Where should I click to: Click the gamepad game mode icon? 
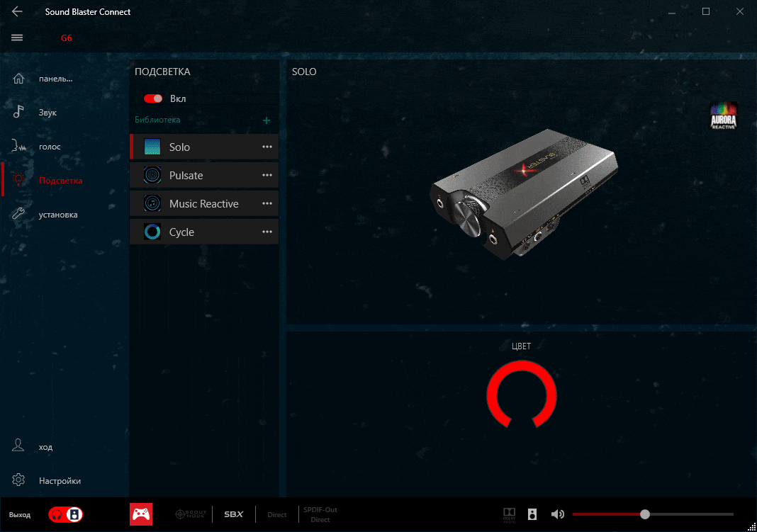pos(141,514)
